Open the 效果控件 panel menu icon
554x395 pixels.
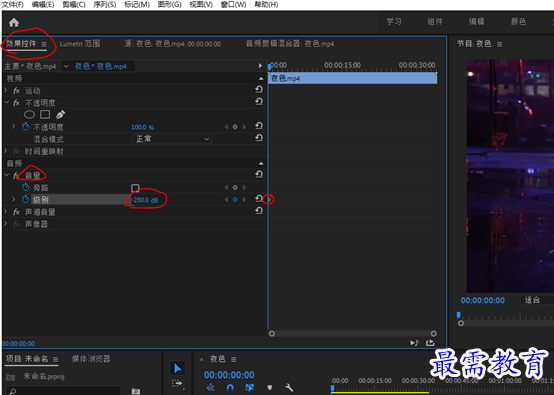tap(44, 44)
